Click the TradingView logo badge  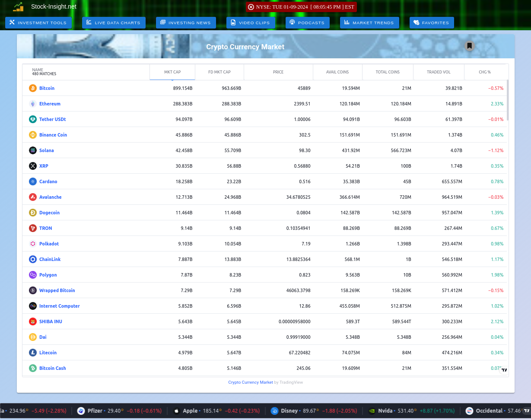[x=504, y=370]
